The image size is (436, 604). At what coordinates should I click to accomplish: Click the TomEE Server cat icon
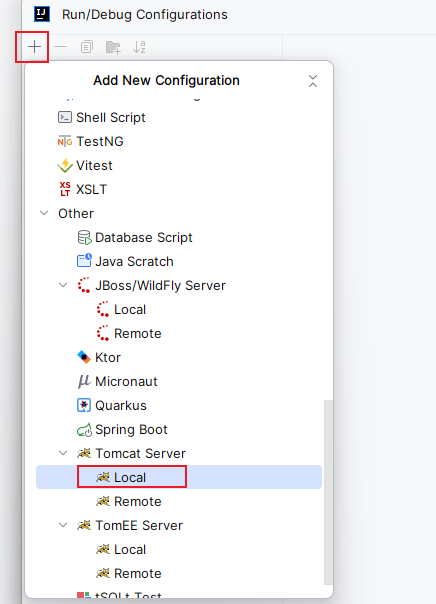pyautogui.click(x=84, y=525)
